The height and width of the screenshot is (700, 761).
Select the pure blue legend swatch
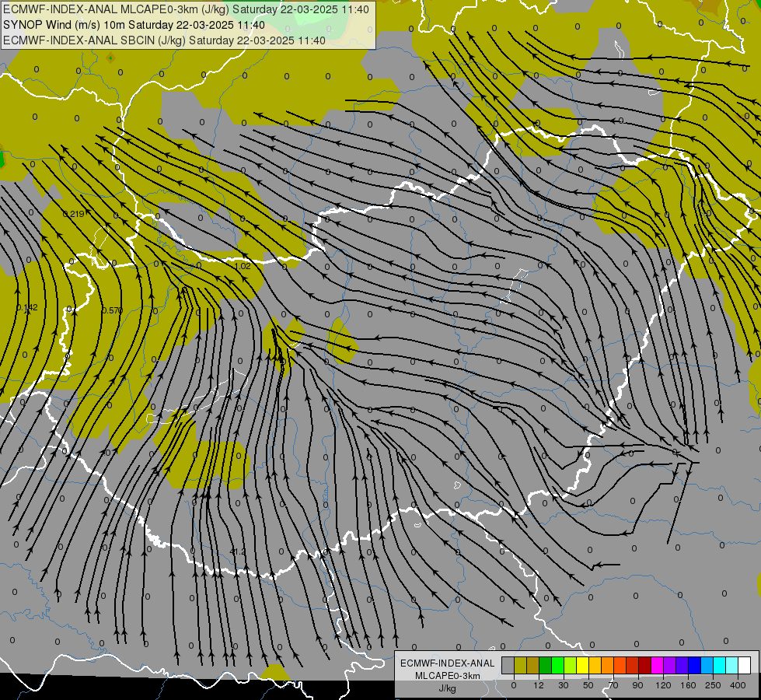[694, 666]
